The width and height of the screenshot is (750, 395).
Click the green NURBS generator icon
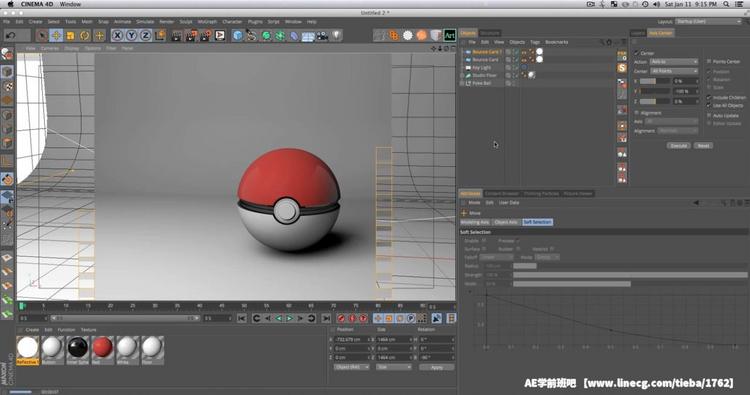(x=266, y=35)
